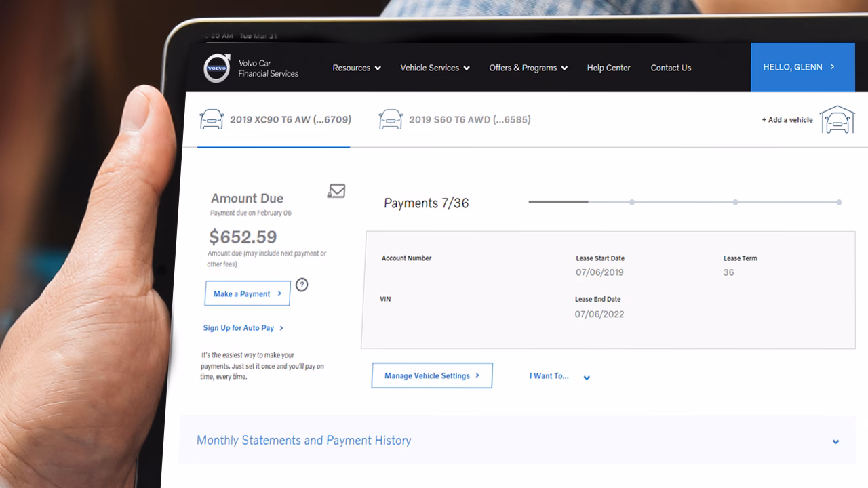
Task: Select the envelope icon near Amount Due
Action: tap(336, 191)
